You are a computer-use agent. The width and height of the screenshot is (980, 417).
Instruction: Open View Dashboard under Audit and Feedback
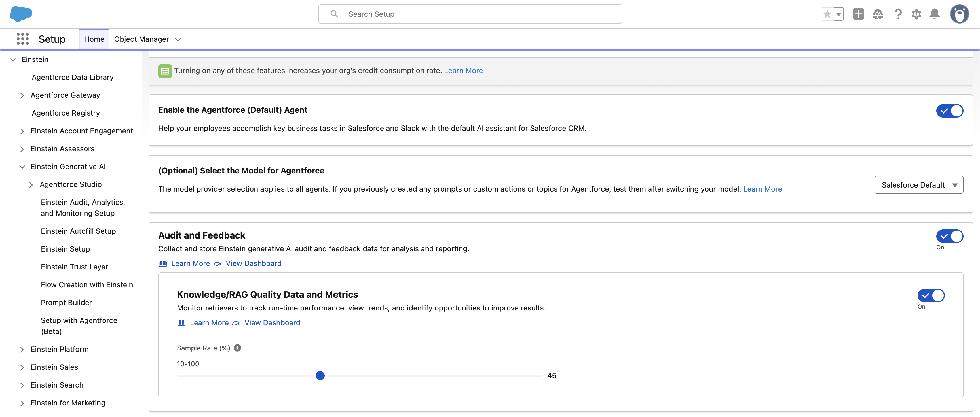(254, 263)
